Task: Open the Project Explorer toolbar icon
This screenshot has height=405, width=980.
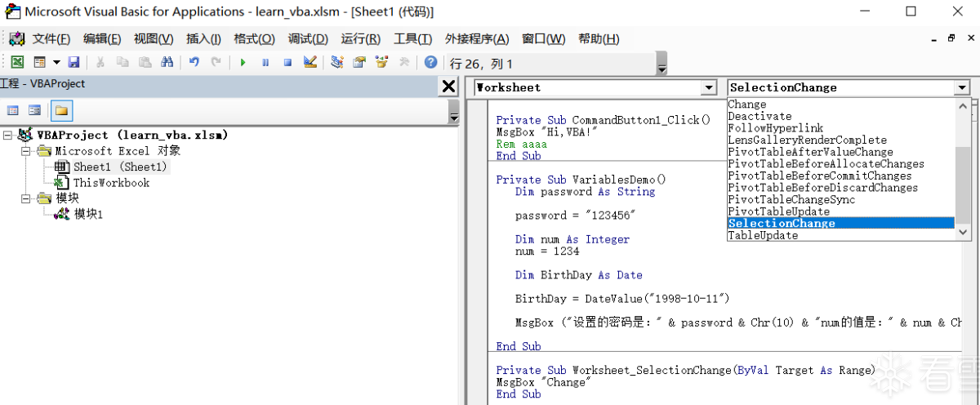Action: click(x=337, y=63)
